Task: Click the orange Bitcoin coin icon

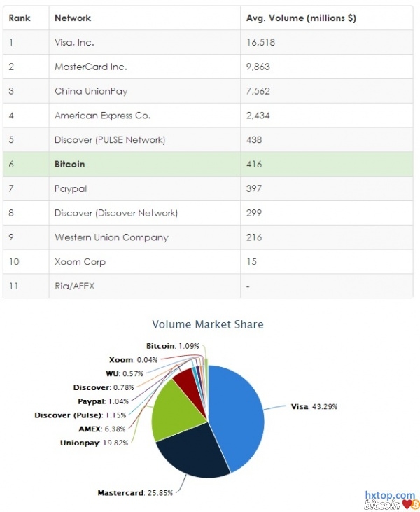Action: [x=415, y=504]
